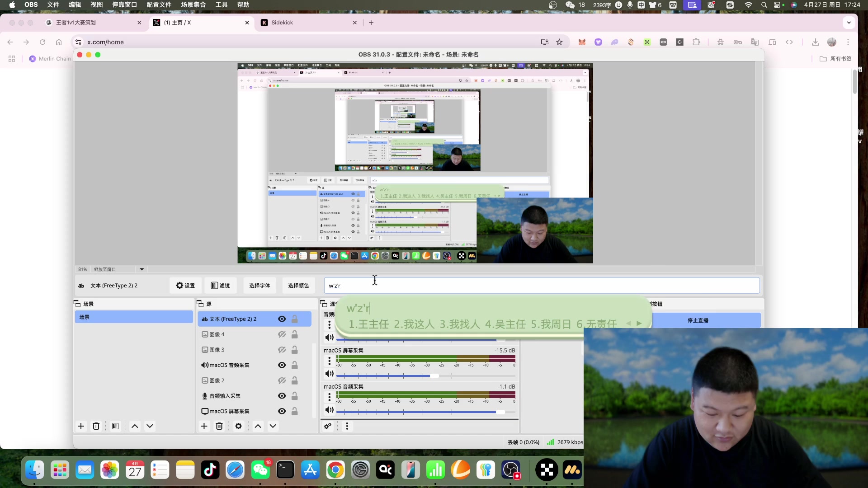Viewport: 868px width, 488px height.
Task: Open TikTok in the dock
Action: pyautogui.click(x=210, y=470)
